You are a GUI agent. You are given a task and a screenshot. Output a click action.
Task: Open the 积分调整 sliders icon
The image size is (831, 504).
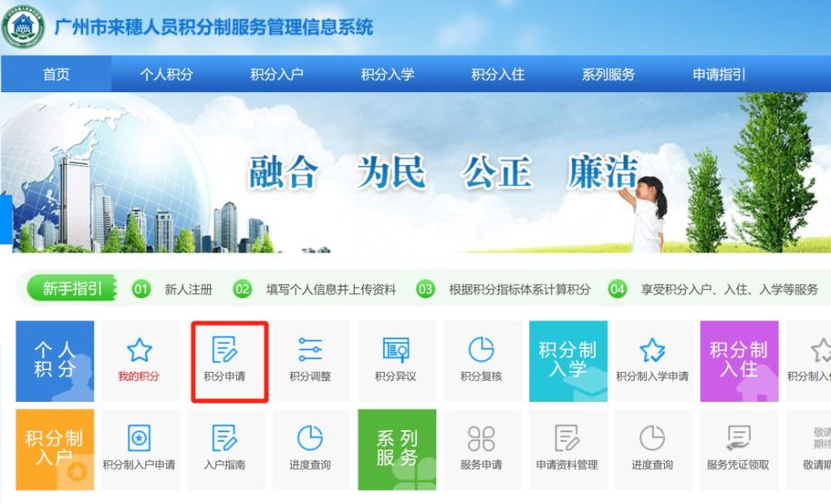pos(310,350)
